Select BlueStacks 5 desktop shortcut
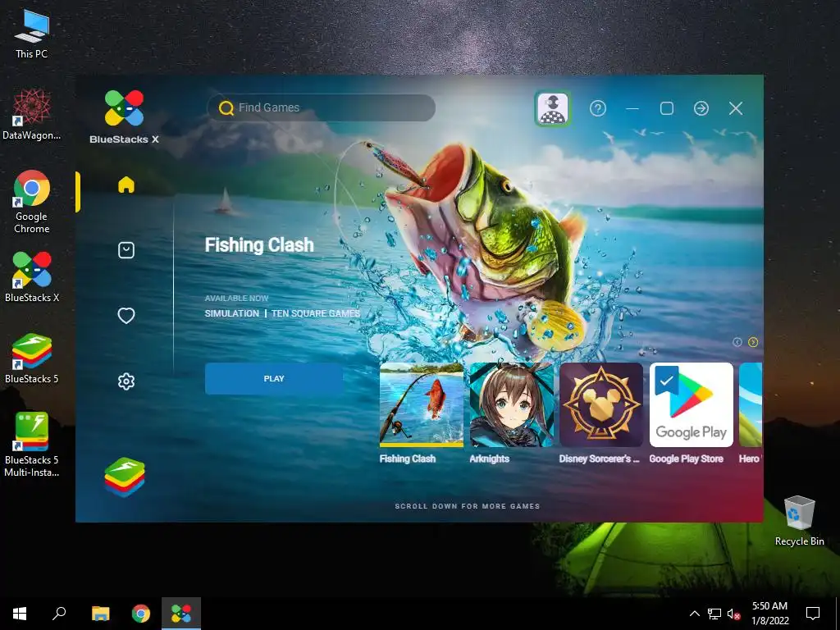 pos(32,358)
